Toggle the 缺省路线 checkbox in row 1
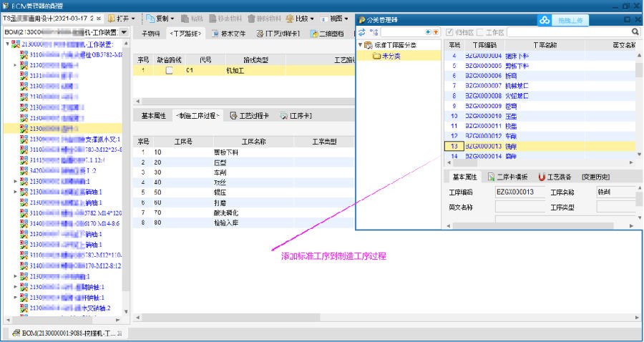 click(170, 71)
